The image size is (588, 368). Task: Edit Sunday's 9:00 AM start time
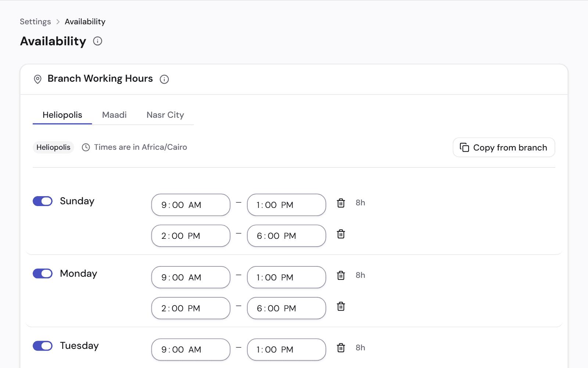191,205
